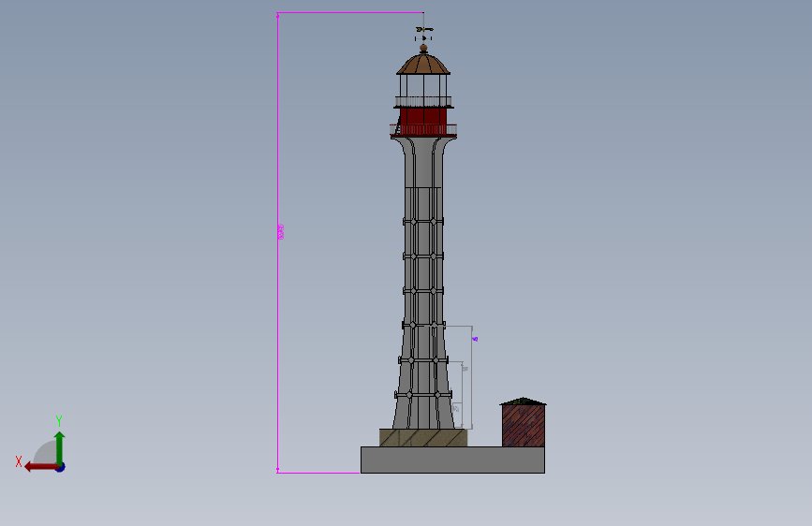
Task: Select the brick outbuilding beside the tower
Action: pos(523,422)
